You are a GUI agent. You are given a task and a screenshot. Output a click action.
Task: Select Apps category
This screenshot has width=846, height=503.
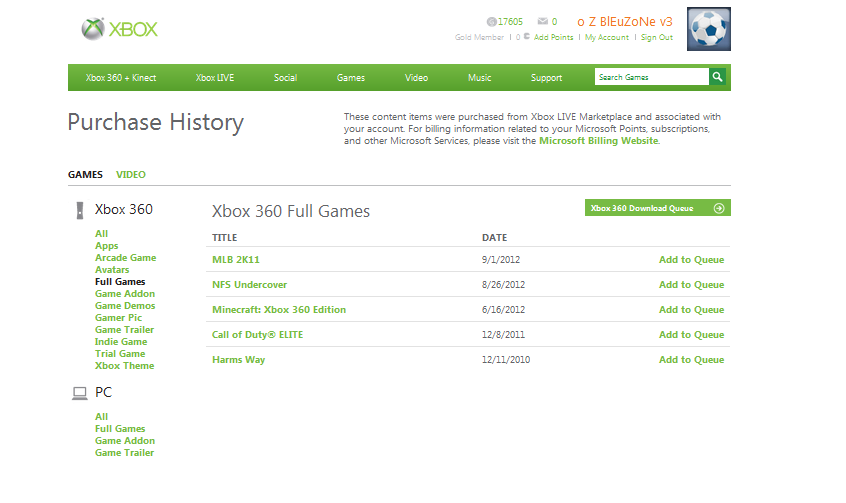pos(106,246)
